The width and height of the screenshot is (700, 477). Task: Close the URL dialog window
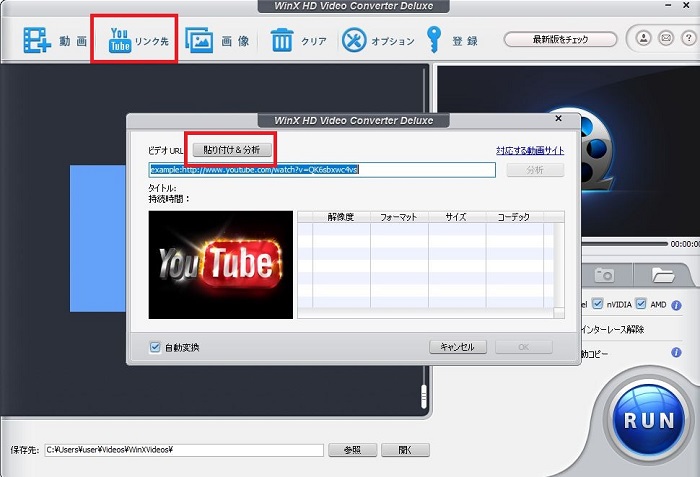click(x=558, y=119)
